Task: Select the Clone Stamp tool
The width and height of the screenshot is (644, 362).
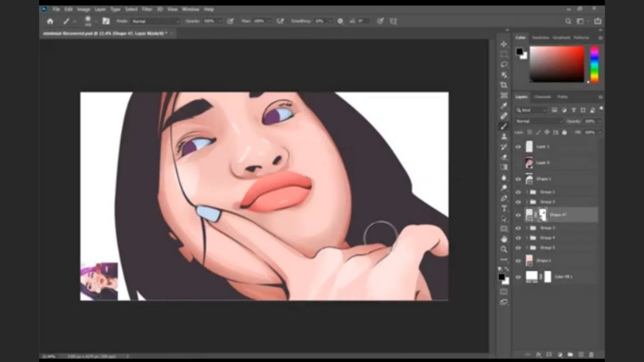Action: [x=504, y=136]
